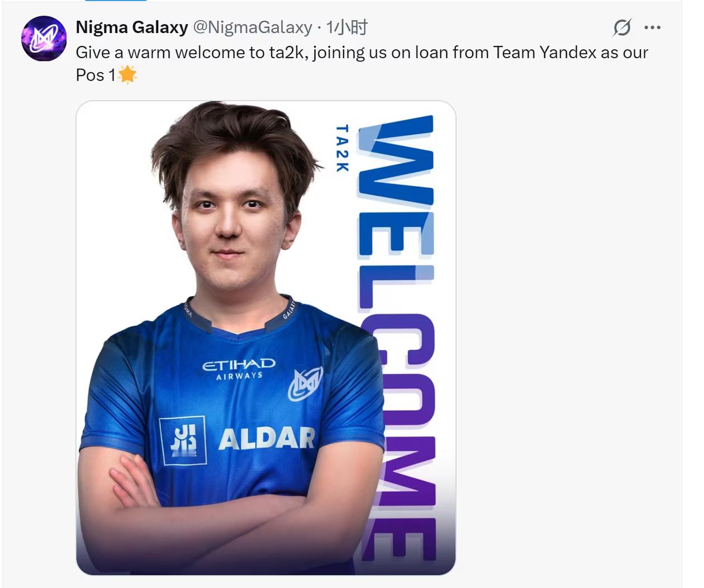The width and height of the screenshot is (704, 588).
Task: Open the ta2k welcome image
Action: click(266, 338)
